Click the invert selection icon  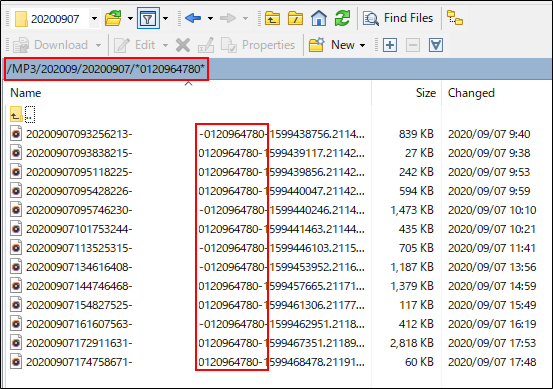[436, 45]
